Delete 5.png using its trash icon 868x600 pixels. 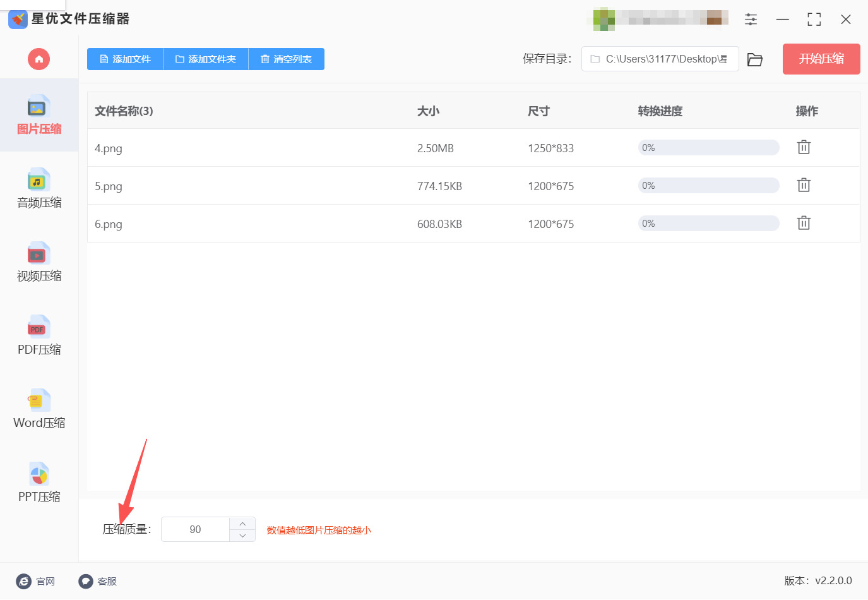click(804, 185)
